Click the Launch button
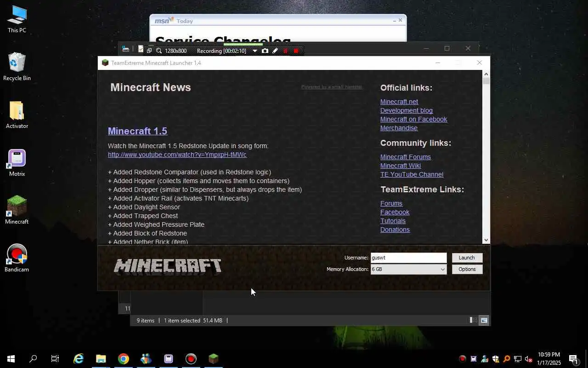This screenshot has width=588, height=368. [467, 258]
